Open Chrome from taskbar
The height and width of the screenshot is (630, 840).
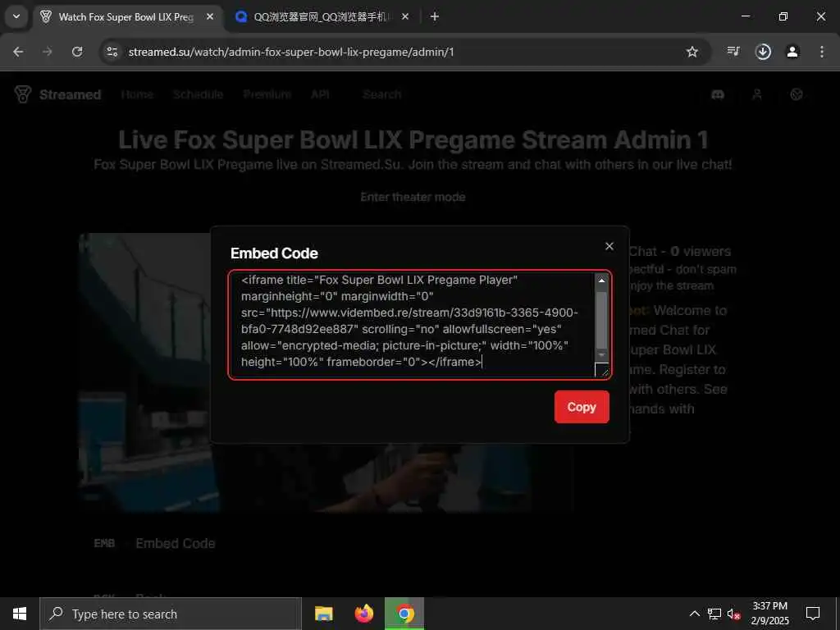tap(405, 614)
